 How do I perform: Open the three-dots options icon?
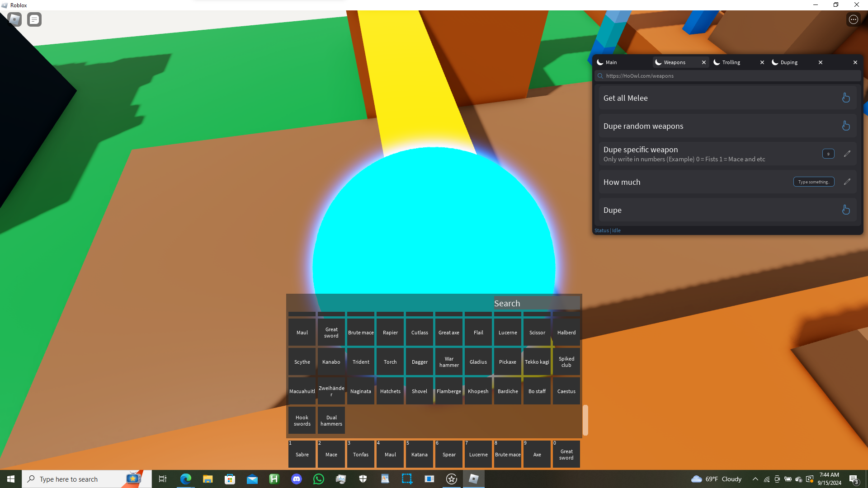click(854, 19)
